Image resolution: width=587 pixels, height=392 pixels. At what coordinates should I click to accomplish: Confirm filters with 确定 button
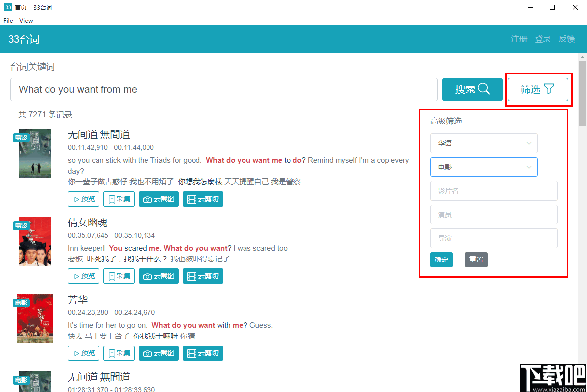[x=441, y=260]
